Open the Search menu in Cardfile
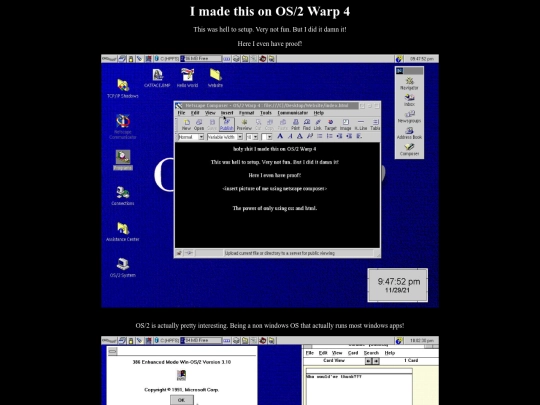Viewport: 540px width, 405px height. coord(371,353)
